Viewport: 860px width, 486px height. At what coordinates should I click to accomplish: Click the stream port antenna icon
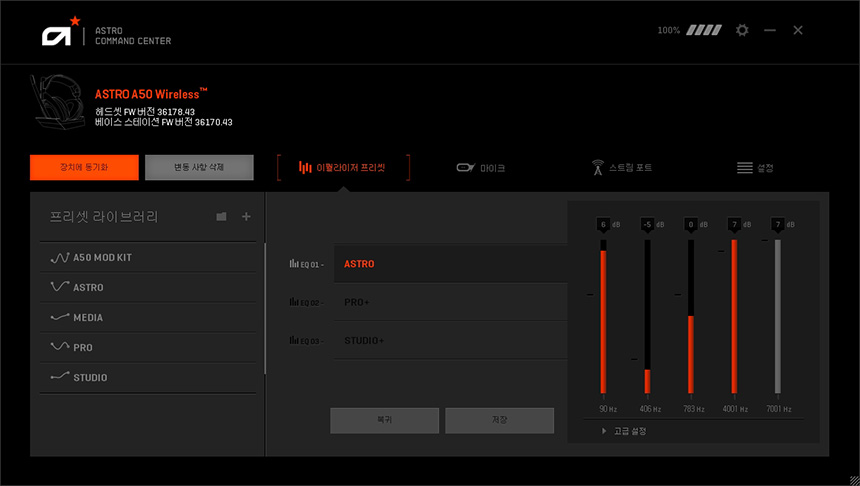coord(598,167)
